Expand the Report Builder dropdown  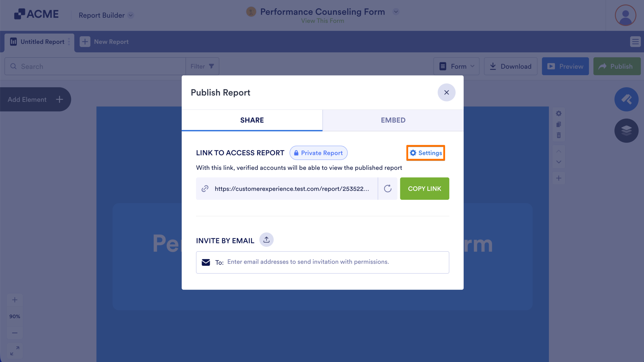point(131,15)
